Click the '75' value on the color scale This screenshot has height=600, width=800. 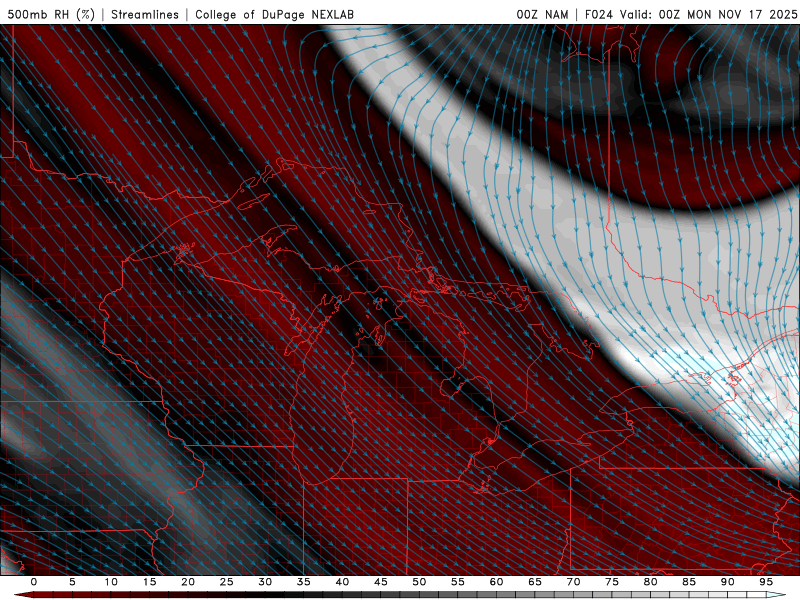click(x=612, y=582)
